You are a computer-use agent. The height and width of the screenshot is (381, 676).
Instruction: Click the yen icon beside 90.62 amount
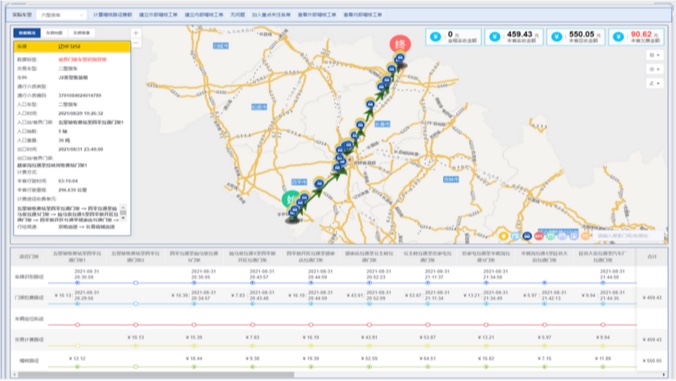[x=619, y=37]
